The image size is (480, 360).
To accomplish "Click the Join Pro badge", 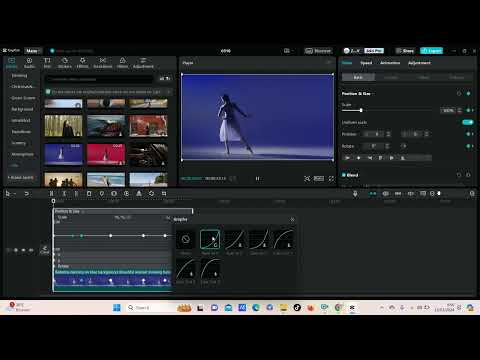I will (x=374, y=51).
